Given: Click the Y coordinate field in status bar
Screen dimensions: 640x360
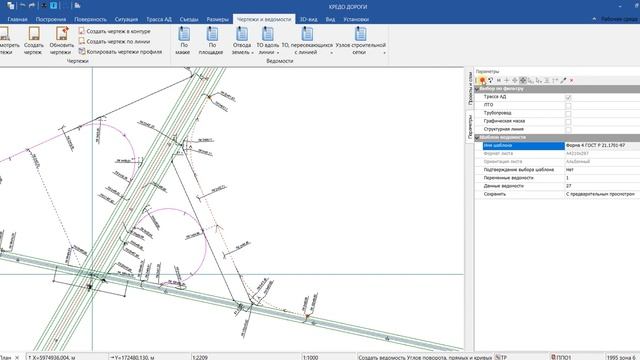Looking at the screenshot, I should click(149, 357).
